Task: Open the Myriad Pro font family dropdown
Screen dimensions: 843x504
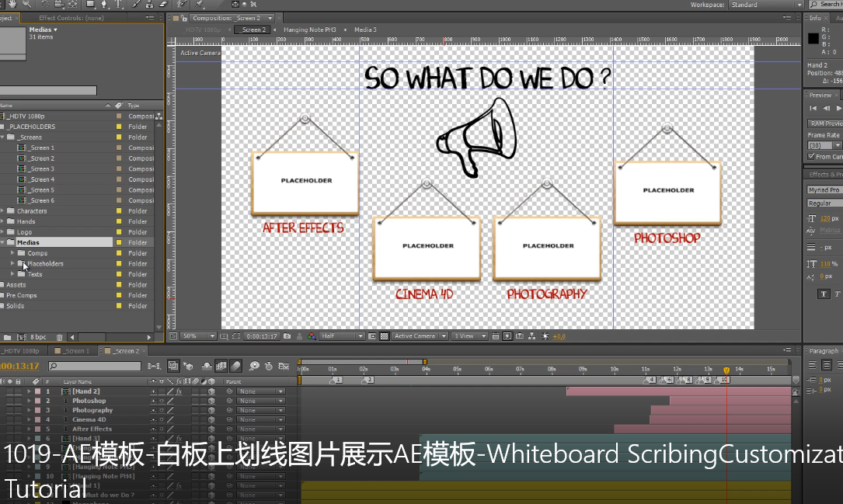Action: [x=824, y=189]
